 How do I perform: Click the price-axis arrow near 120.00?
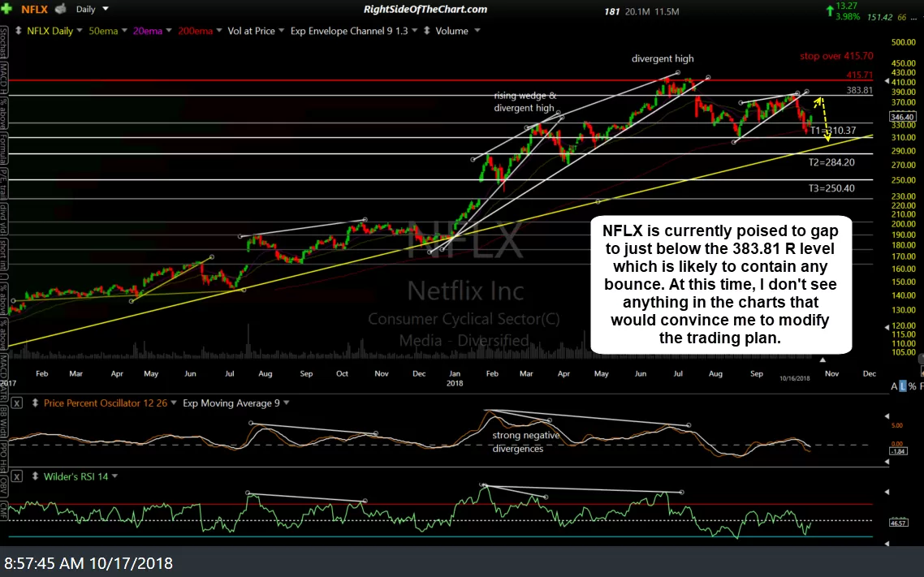tap(887, 327)
